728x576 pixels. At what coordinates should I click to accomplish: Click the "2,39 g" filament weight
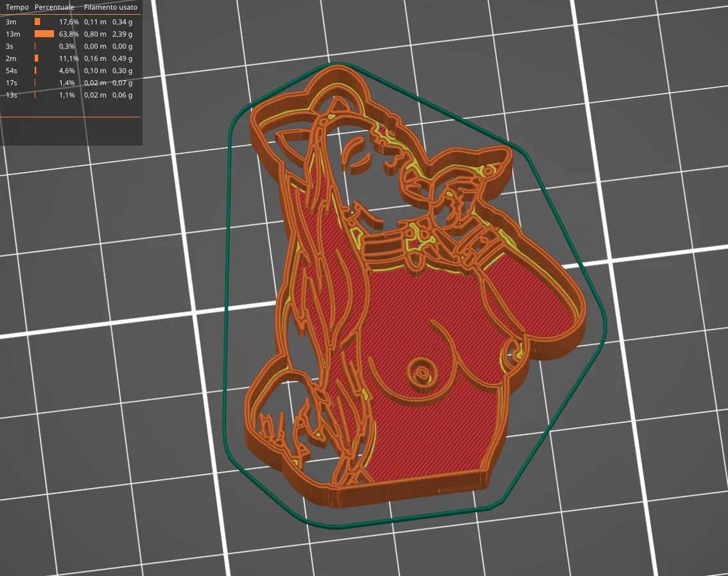[123, 34]
